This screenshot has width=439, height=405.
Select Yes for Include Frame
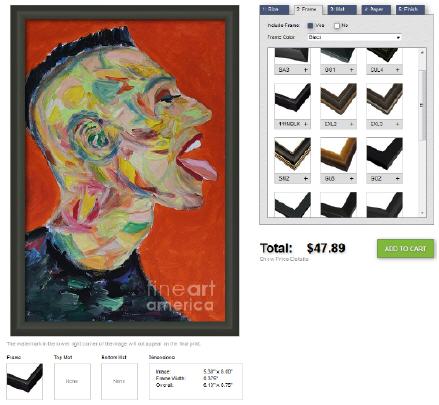click(x=310, y=26)
